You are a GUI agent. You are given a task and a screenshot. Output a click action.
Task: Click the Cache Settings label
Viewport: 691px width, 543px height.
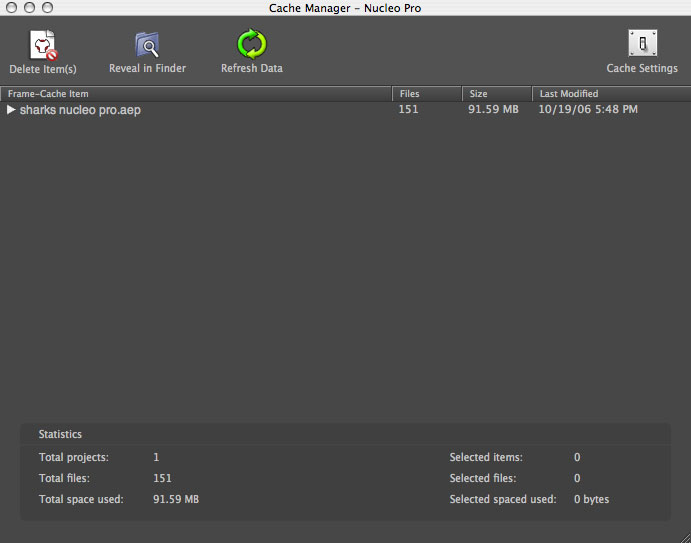click(x=642, y=68)
